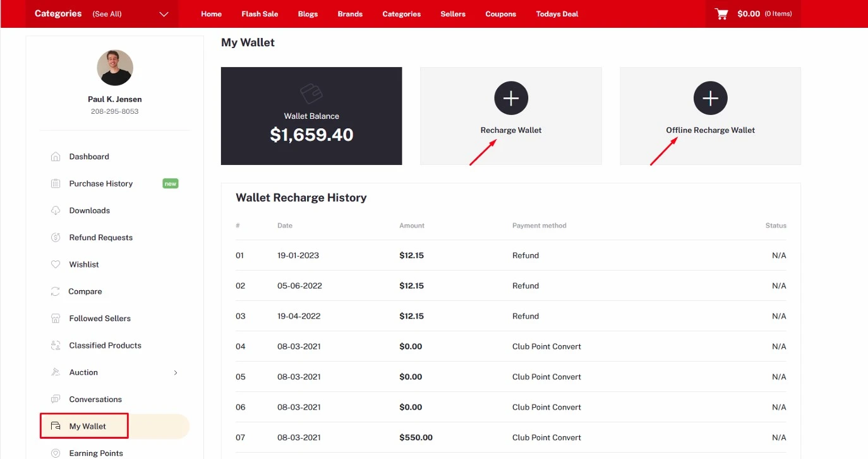Viewport: 868px width, 459px height.
Task: Open the See All categories link
Action: click(107, 14)
